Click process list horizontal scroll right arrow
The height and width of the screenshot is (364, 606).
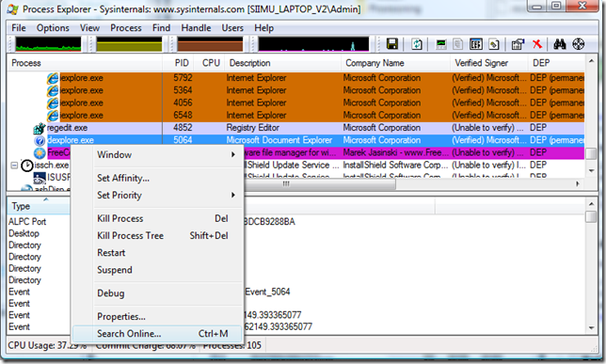578,184
